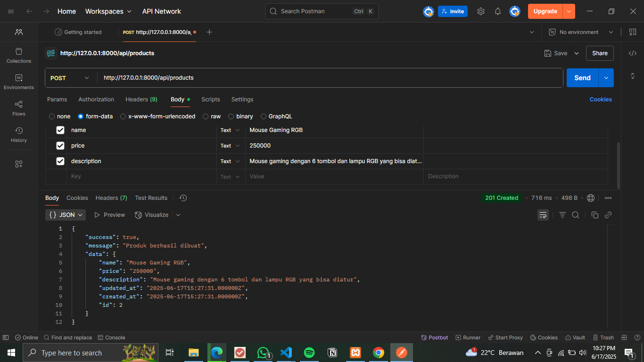Launch the Collection Runner

click(x=468, y=337)
